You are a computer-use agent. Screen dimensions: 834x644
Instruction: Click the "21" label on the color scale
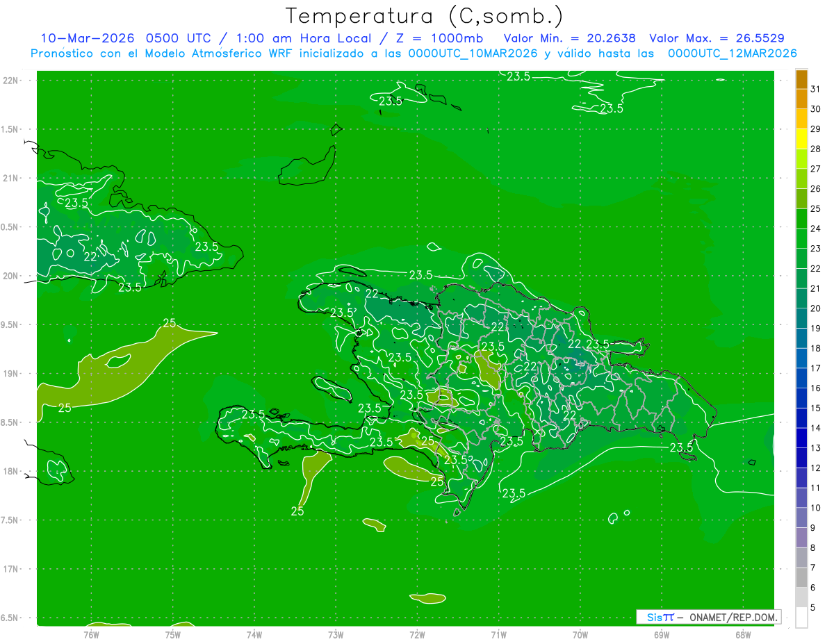(x=815, y=288)
